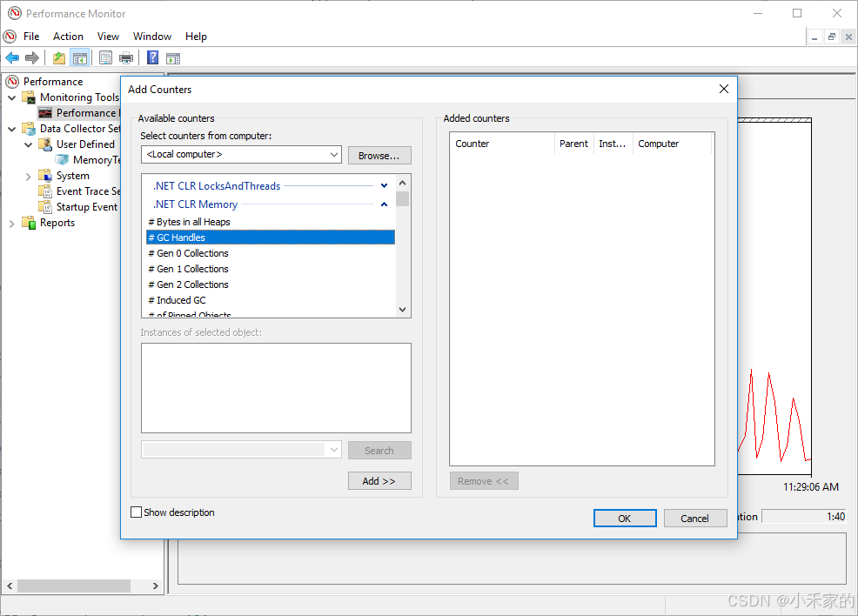
Task: Toggle Show/Hide Console Tree toolbar icon
Action: tap(80, 57)
